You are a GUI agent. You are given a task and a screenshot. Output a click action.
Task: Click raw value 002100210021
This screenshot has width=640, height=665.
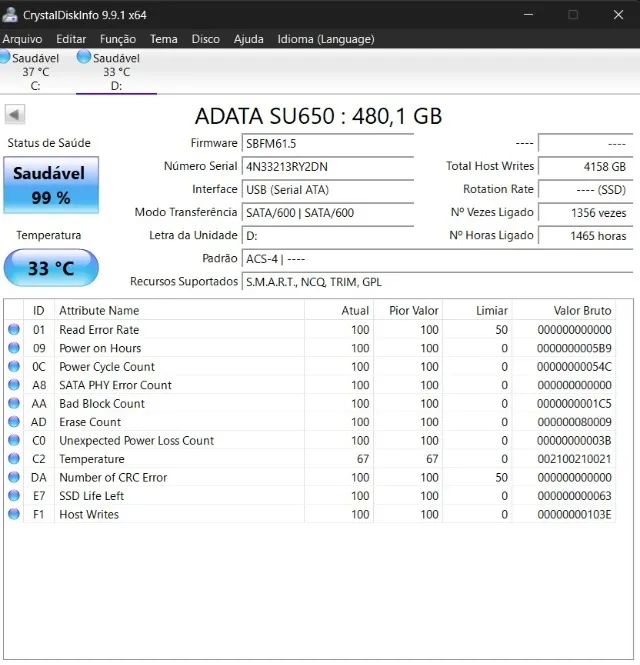coord(574,459)
